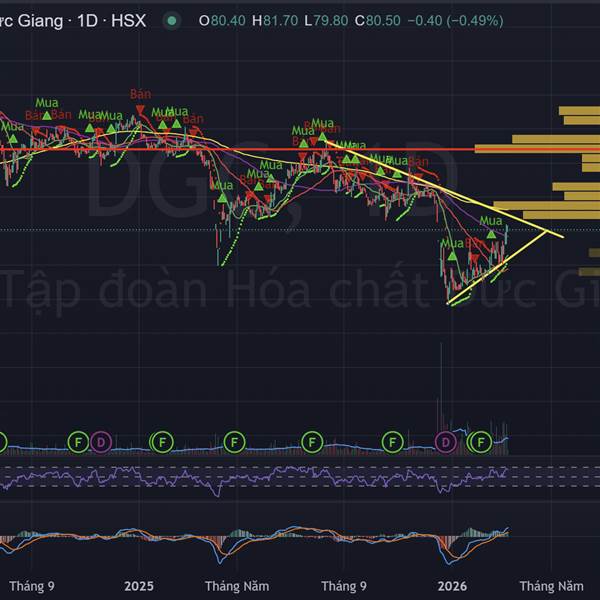Open the F marker left of the pre-2025 D marker
Image resolution: width=600 pixels, height=600 pixels.
(x=78, y=443)
